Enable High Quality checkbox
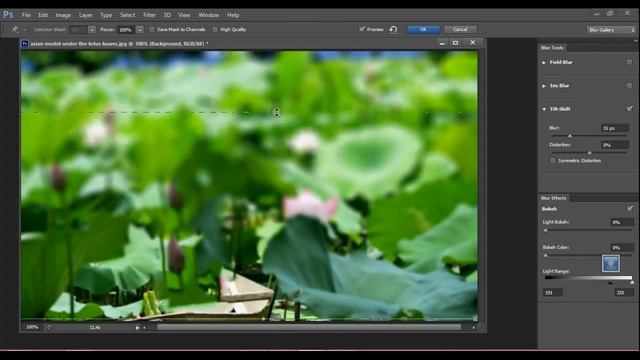Image resolution: width=640 pixels, height=360 pixels. click(215, 29)
